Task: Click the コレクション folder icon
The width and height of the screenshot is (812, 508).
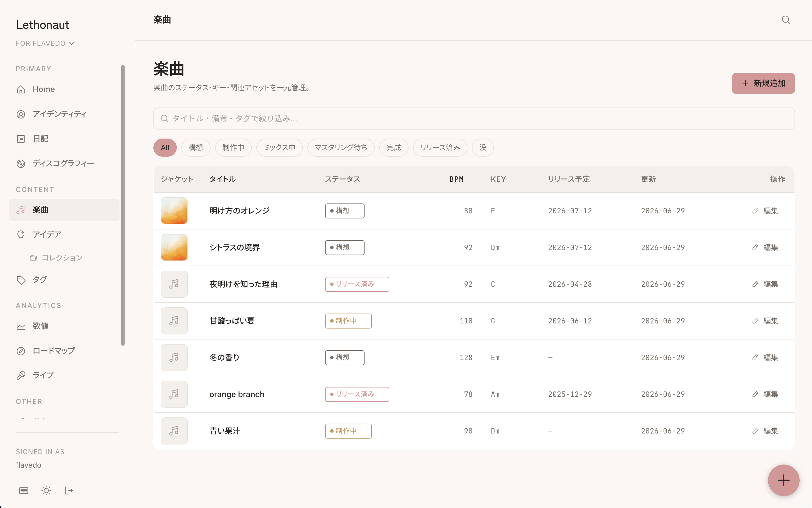Action: pyautogui.click(x=33, y=258)
